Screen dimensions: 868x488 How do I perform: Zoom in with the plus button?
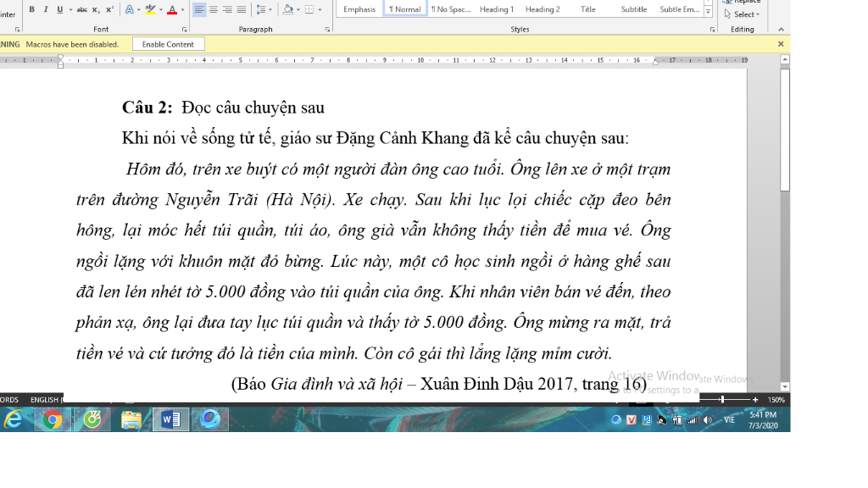click(x=755, y=399)
